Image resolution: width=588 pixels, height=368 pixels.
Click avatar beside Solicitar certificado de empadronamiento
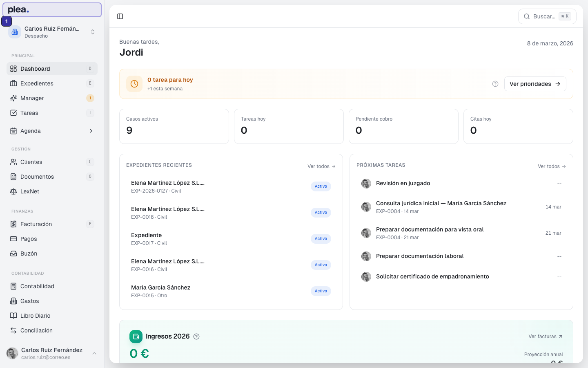pyautogui.click(x=366, y=277)
